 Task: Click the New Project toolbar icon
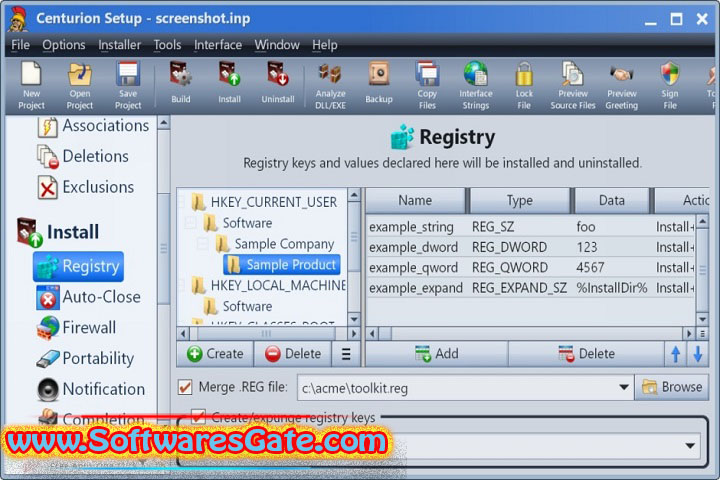[x=31, y=86]
